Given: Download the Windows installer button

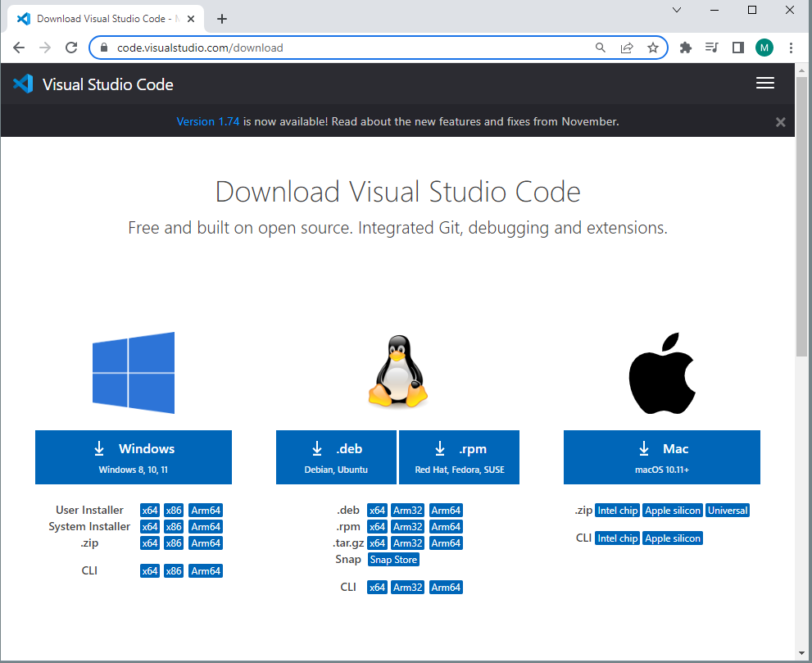Looking at the screenshot, I should (134, 457).
